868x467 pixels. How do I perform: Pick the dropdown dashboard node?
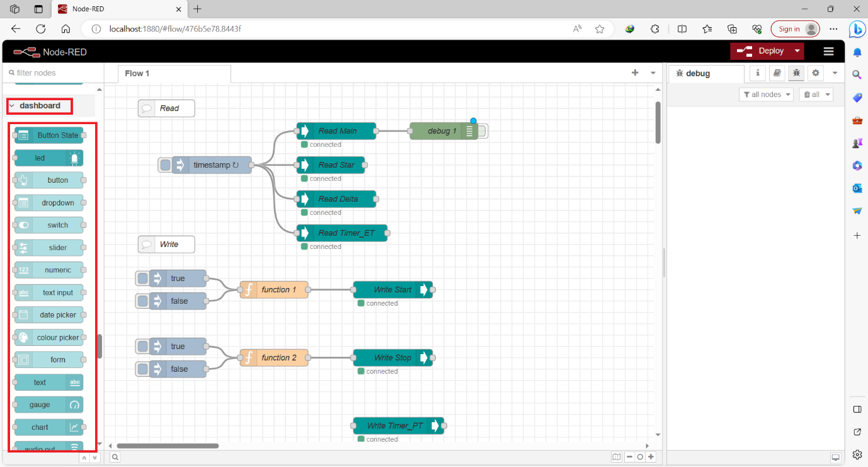point(49,203)
